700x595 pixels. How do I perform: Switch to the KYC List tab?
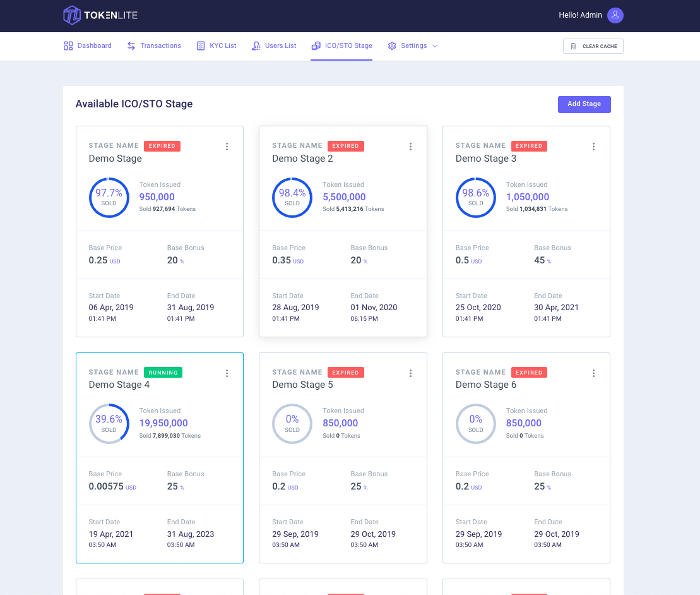(x=217, y=46)
